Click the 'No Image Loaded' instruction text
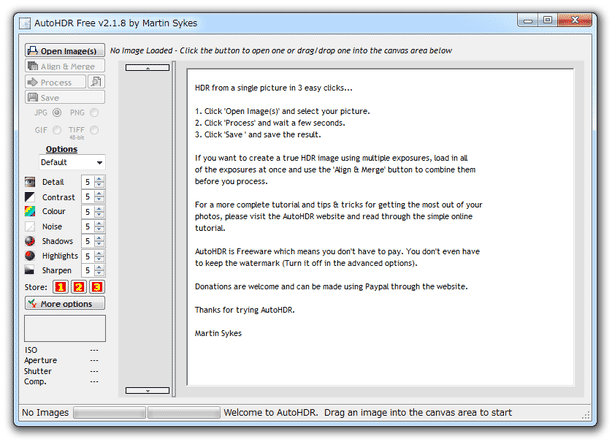The width and height of the screenshot is (612, 442). point(281,50)
